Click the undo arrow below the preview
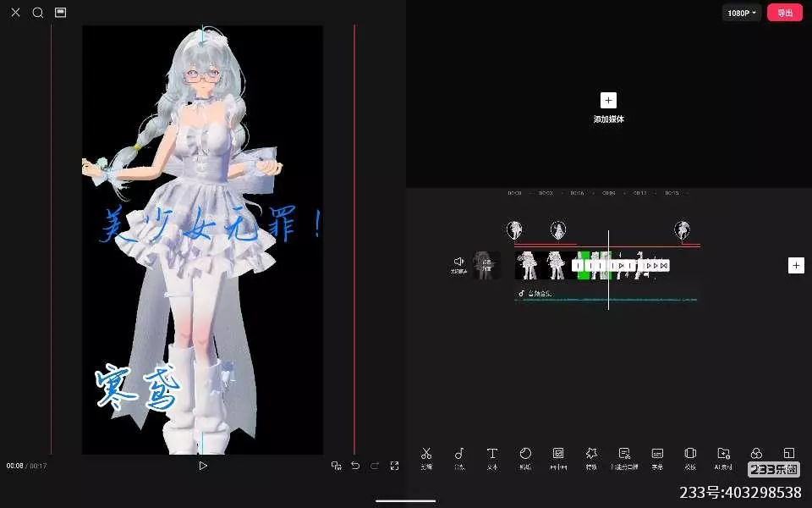 pos(355,466)
